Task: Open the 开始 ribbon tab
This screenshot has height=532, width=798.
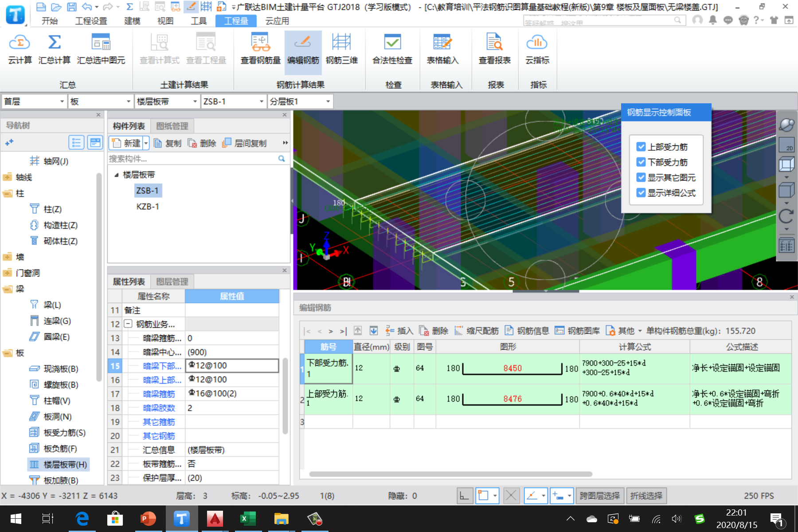Action: click(x=50, y=21)
